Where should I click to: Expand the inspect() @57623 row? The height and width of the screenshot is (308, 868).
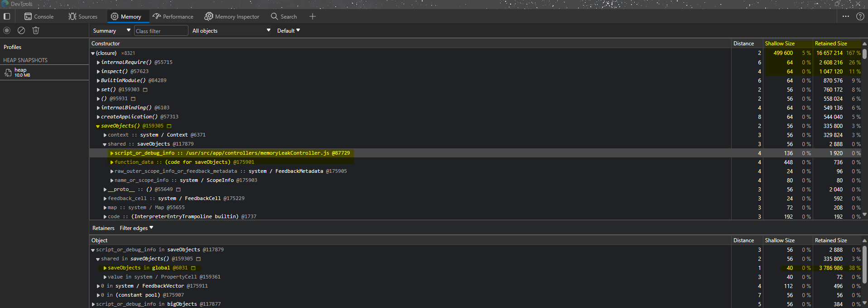pyautogui.click(x=98, y=72)
